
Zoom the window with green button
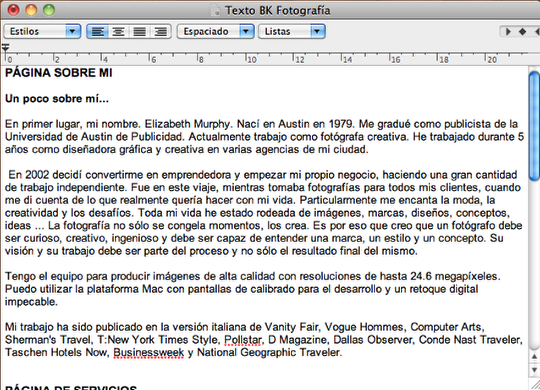tap(49, 10)
